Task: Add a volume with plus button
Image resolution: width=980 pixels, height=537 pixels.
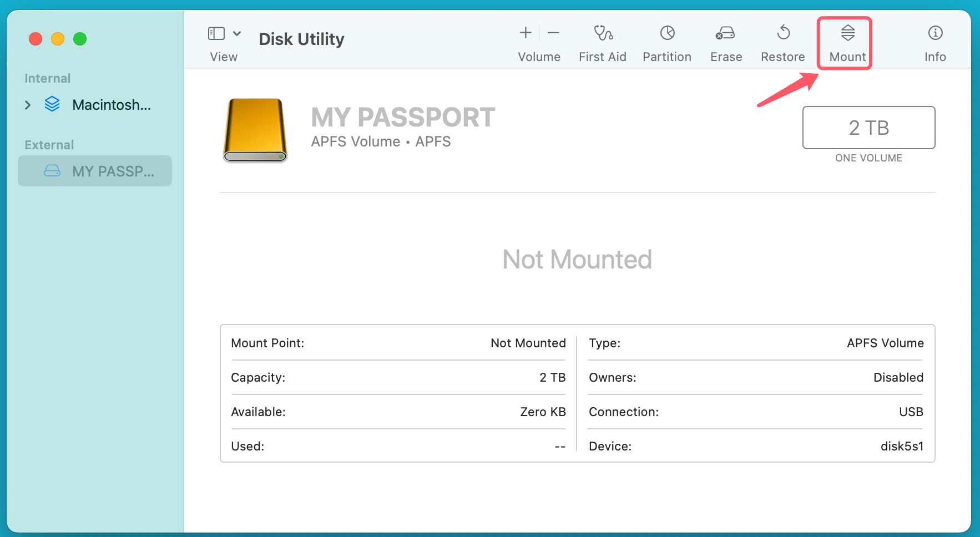Action: 526,33
